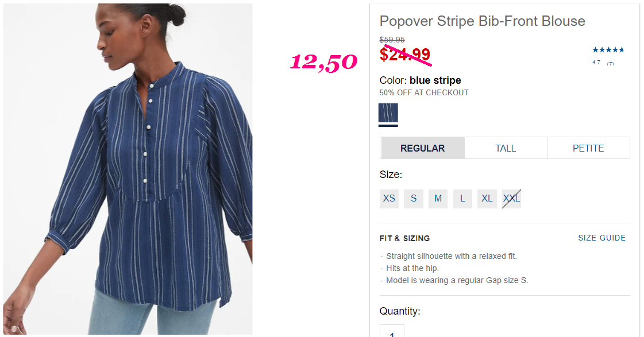
Task: Click the crossed-out XXL size
Action: click(511, 199)
